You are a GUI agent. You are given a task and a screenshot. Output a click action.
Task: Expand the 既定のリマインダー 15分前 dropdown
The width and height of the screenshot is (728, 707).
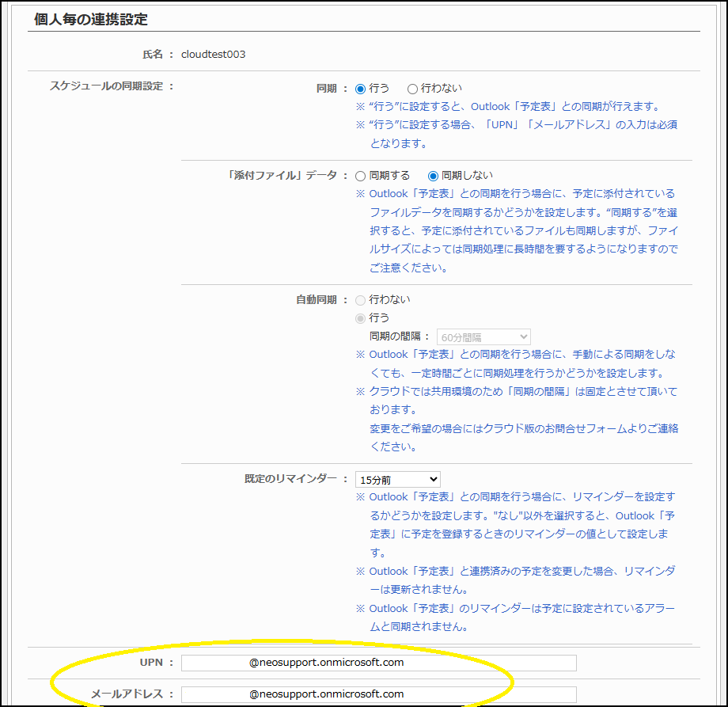[397, 479]
